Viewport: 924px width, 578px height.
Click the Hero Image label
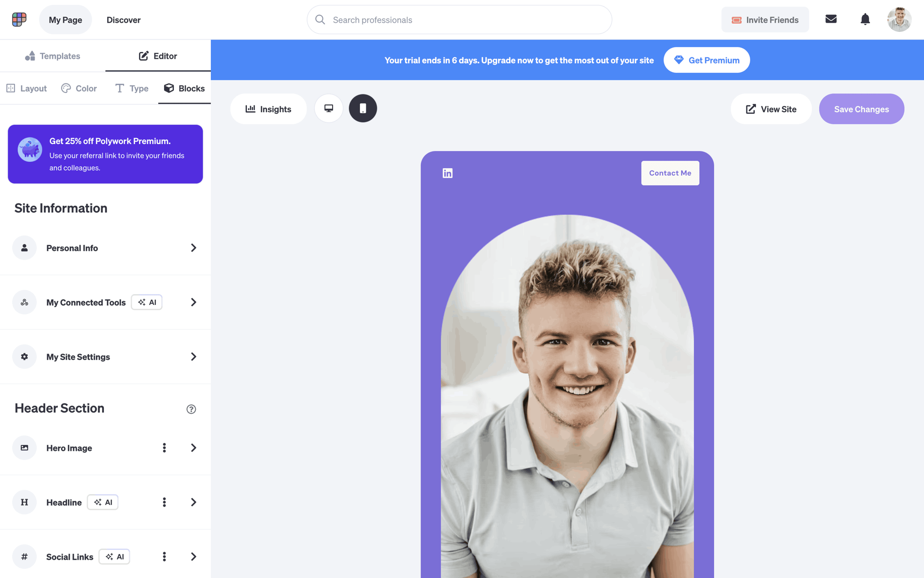[69, 448]
